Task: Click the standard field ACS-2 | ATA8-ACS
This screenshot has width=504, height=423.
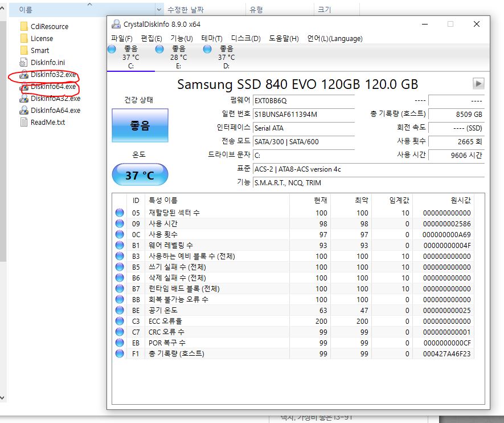Action: (x=368, y=169)
